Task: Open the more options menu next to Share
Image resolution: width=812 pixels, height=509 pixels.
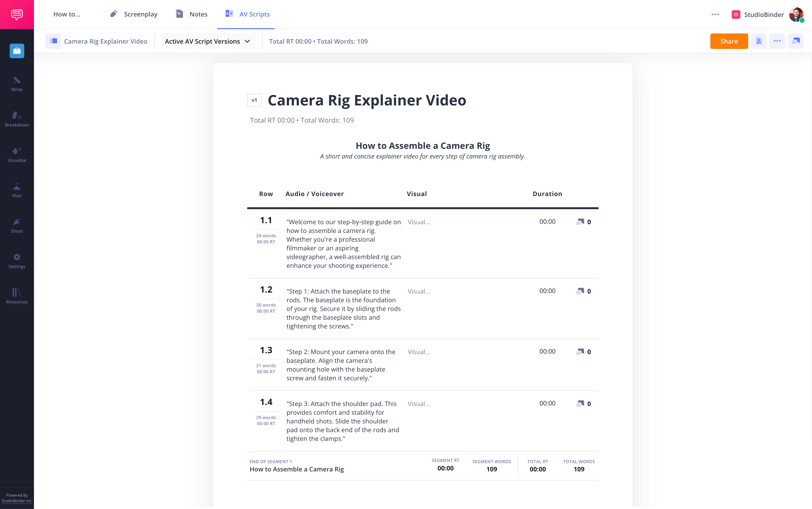Action: (x=777, y=41)
